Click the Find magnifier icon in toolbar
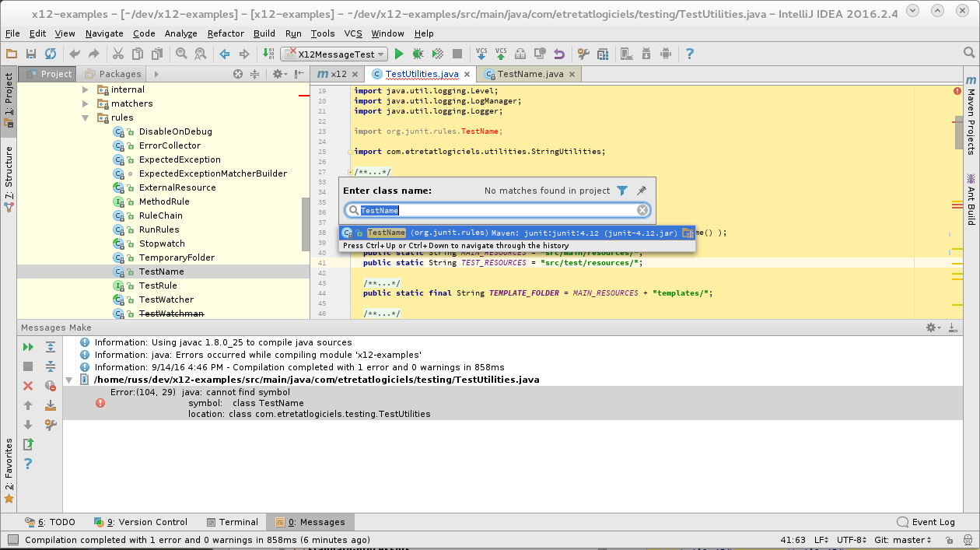 coord(181,54)
